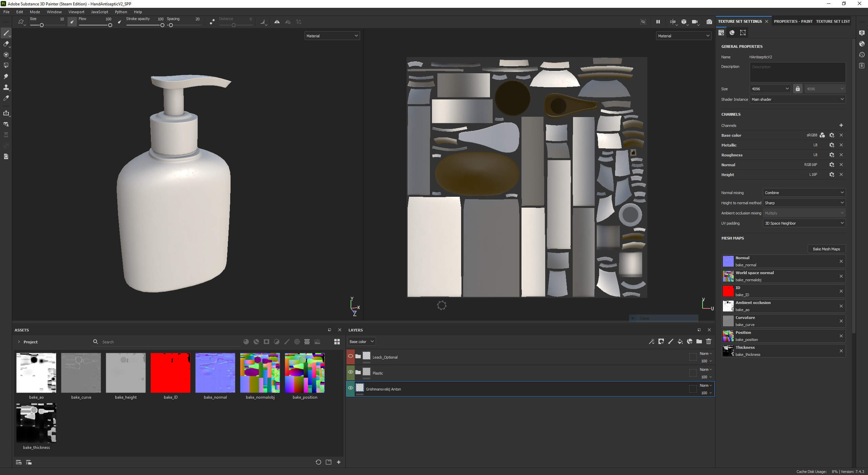
Task: Click the Bake Mesh Maps button
Action: 826,249
